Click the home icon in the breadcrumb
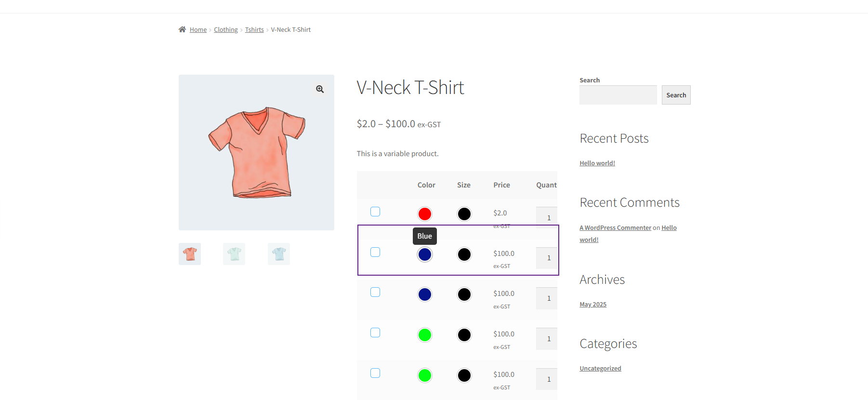868x400 pixels. point(182,29)
